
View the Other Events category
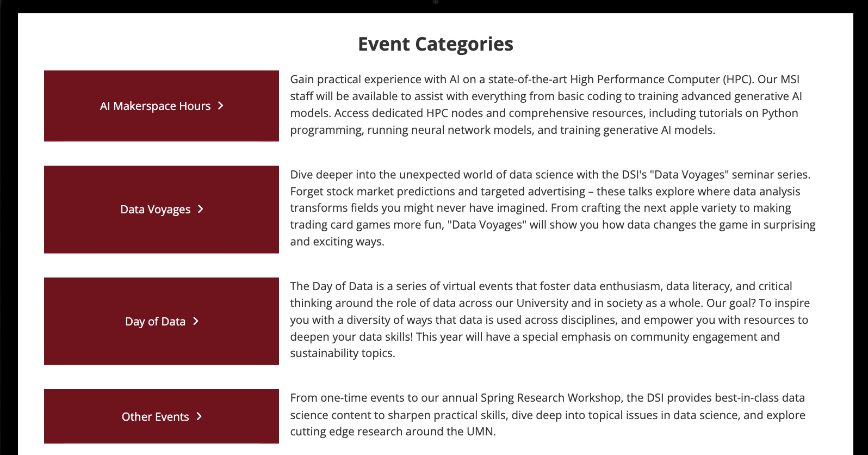(x=155, y=417)
